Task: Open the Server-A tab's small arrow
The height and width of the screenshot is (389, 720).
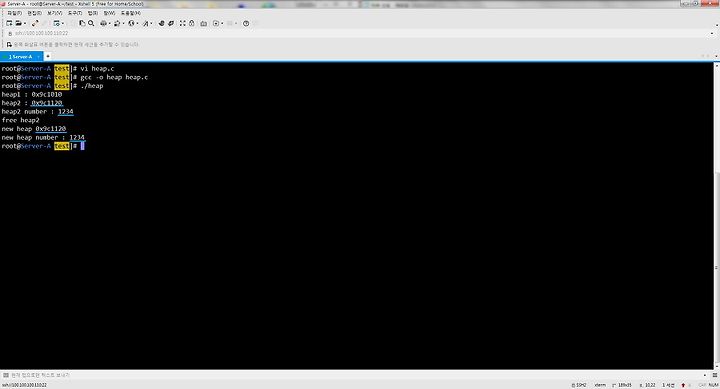Action: pyautogui.click(x=39, y=56)
